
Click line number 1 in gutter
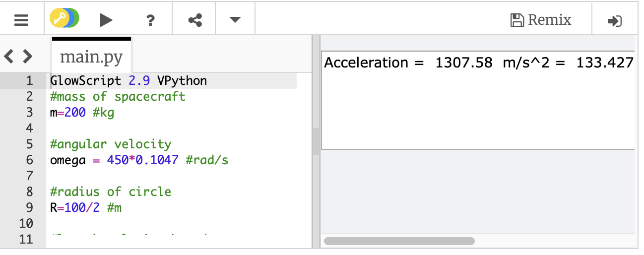(x=29, y=80)
